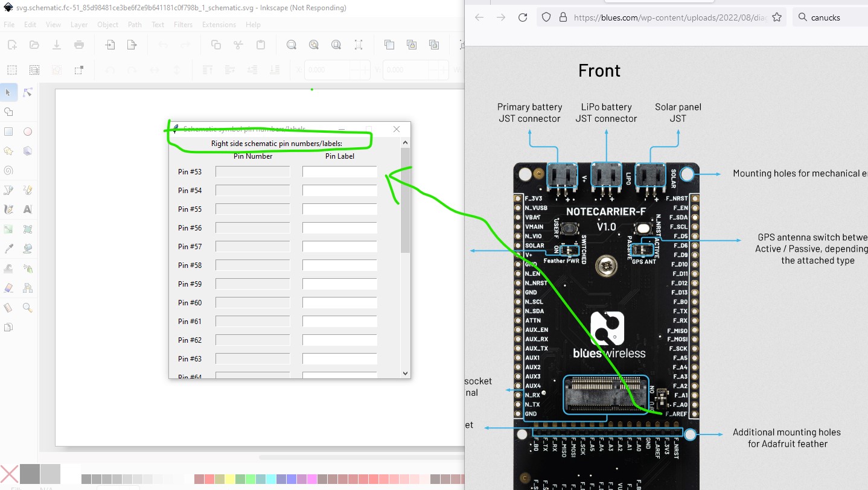Click the Paste clipboard icon

[261, 45]
